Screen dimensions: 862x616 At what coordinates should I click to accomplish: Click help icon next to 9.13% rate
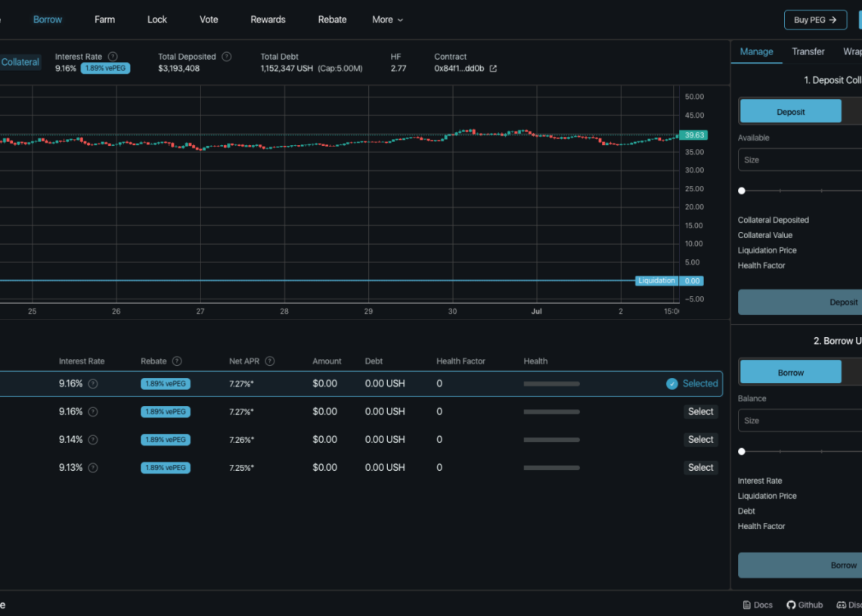[x=93, y=468]
